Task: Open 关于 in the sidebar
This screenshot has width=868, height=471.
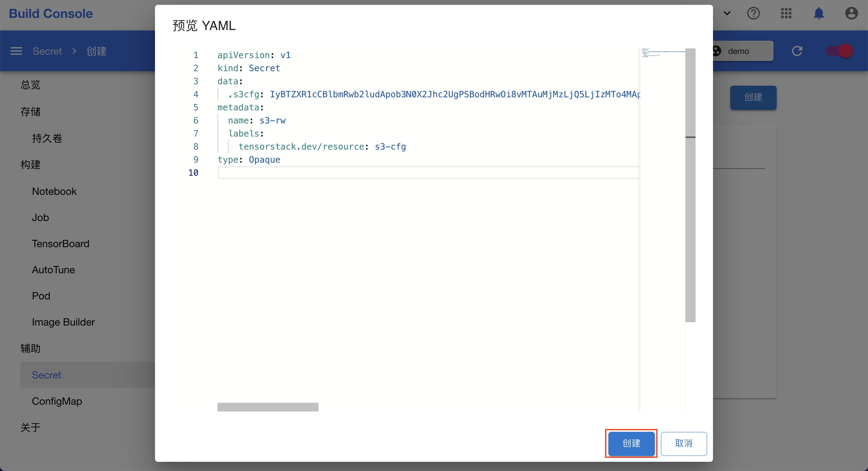Action: click(x=30, y=428)
